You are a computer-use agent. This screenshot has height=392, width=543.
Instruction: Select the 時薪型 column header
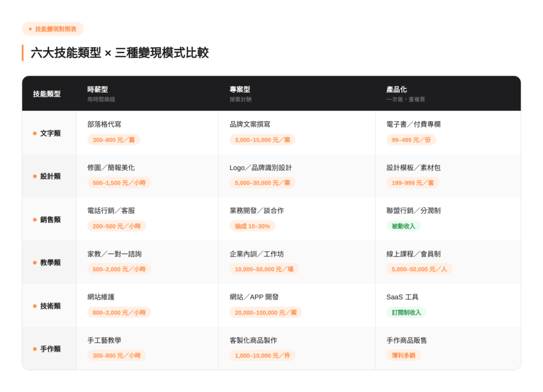pos(98,90)
